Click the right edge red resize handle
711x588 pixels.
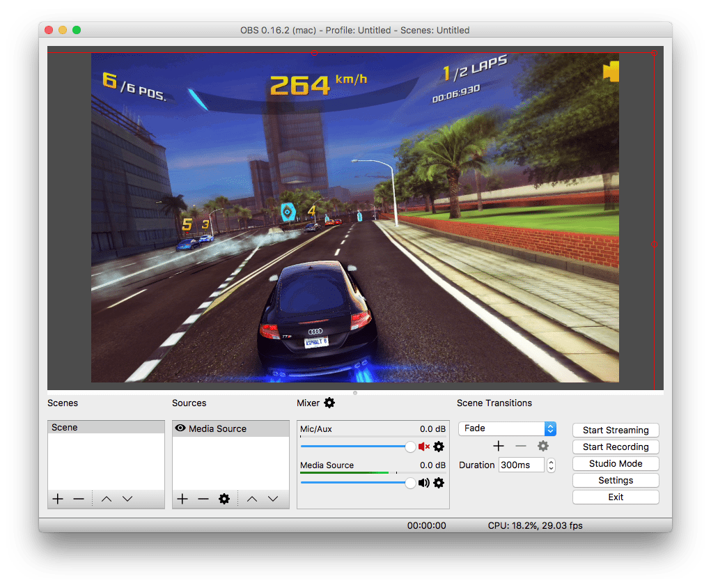coord(654,244)
